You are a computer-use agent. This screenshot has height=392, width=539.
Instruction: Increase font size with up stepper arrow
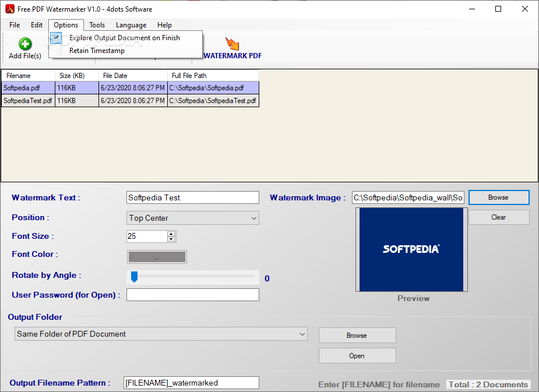(x=171, y=234)
